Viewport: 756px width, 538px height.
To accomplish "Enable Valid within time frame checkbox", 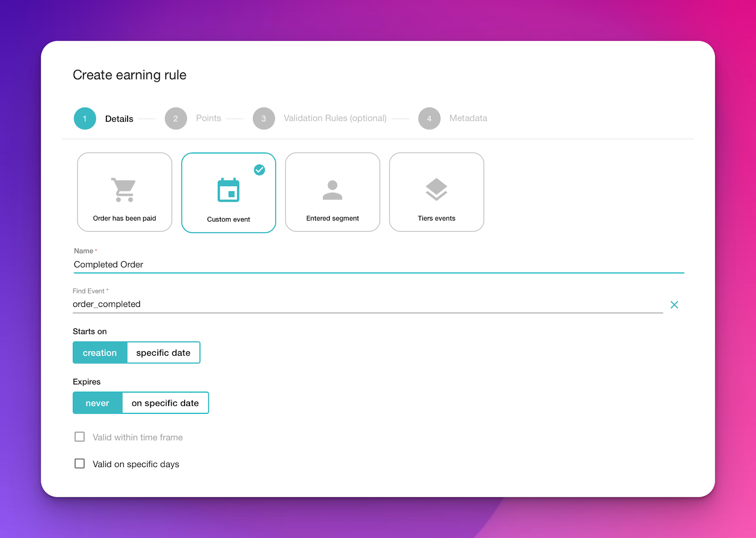I will pos(79,437).
